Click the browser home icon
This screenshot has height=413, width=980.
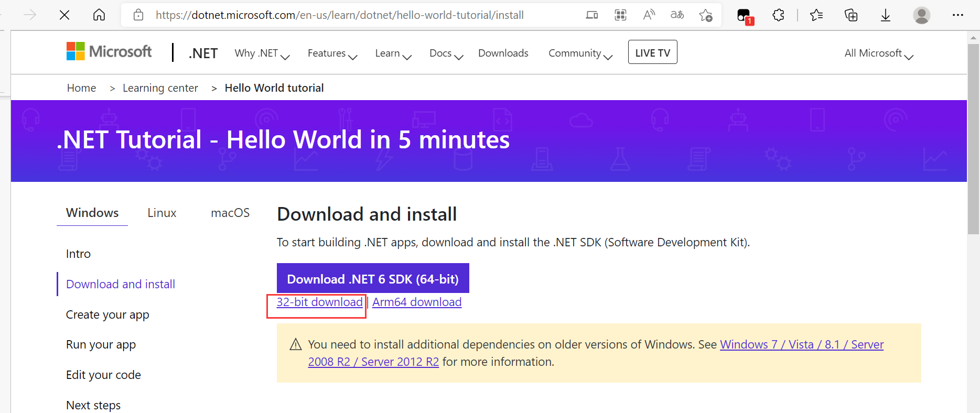coord(99,15)
